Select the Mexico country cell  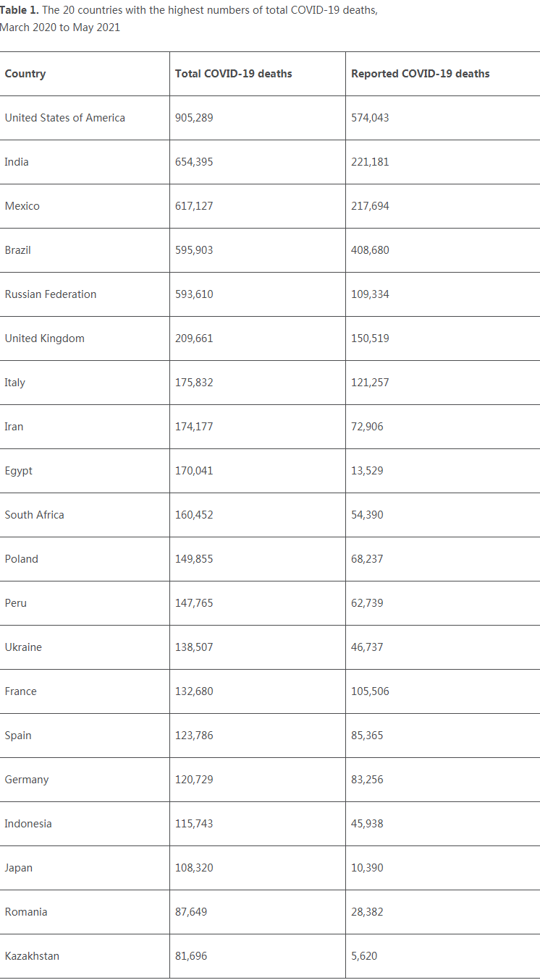click(x=22, y=206)
